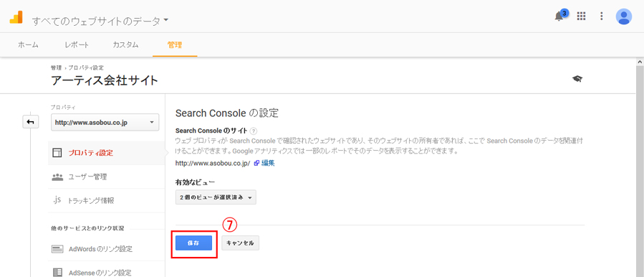The width and height of the screenshot is (644, 277).
Task: Click the 他のサービスとのリンク状況 section label
Action: click(87, 227)
